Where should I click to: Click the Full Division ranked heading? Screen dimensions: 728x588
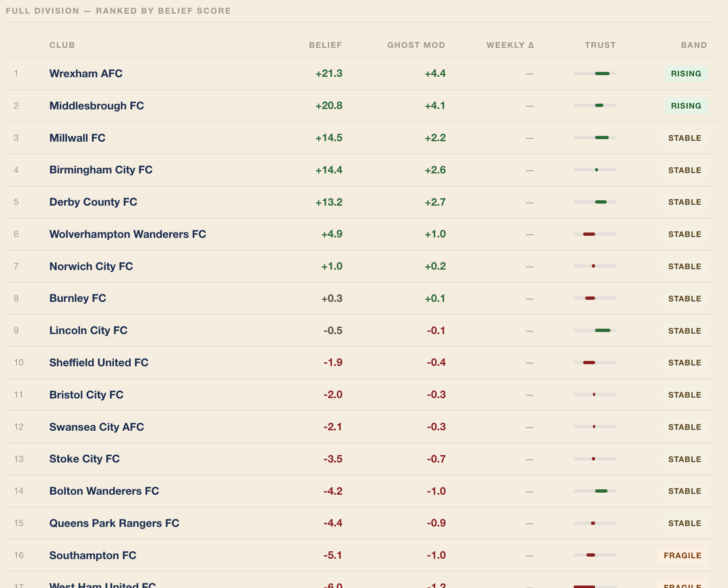click(x=118, y=11)
